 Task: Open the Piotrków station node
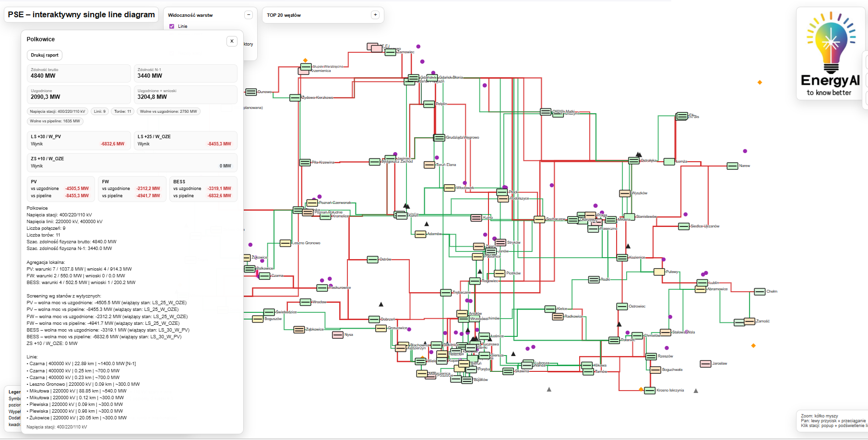(x=499, y=274)
